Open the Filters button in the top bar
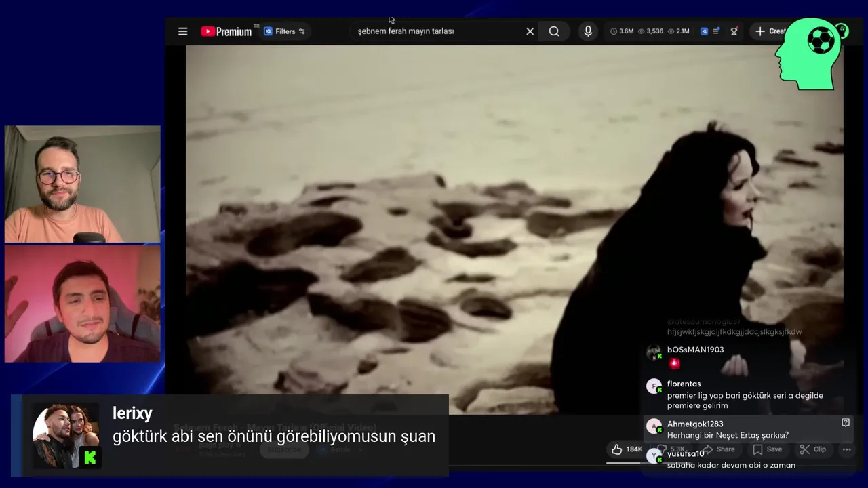The image size is (868, 488). pos(285,31)
